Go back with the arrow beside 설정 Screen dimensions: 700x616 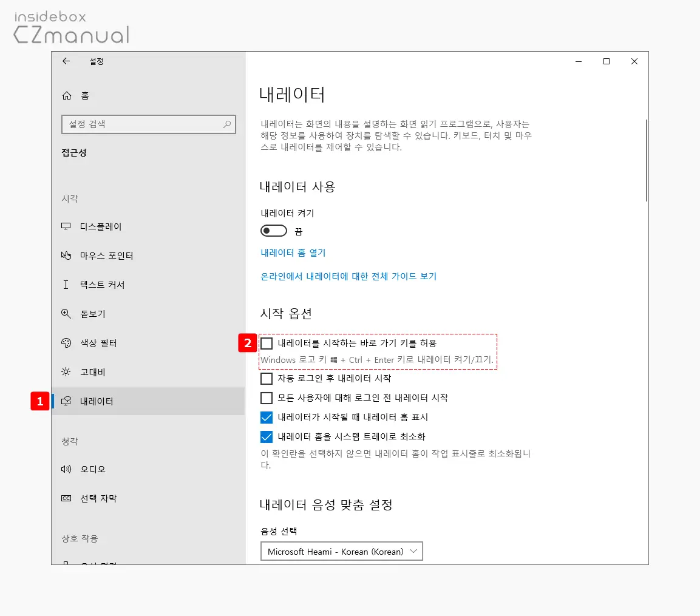66,61
